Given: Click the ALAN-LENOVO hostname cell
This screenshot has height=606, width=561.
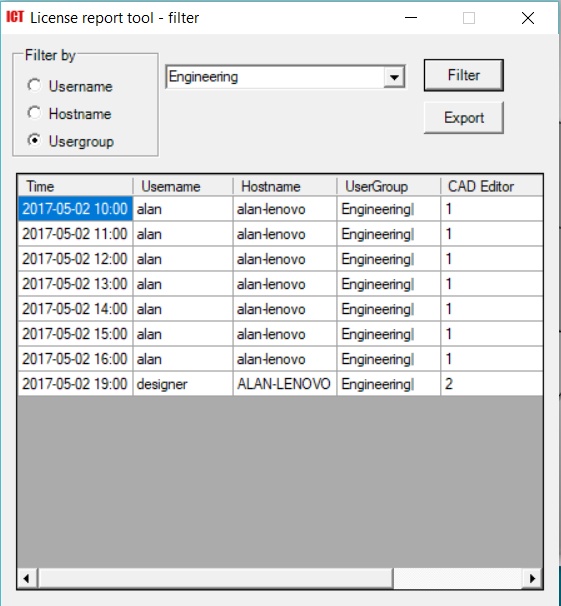Looking at the screenshot, I should click(285, 384).
